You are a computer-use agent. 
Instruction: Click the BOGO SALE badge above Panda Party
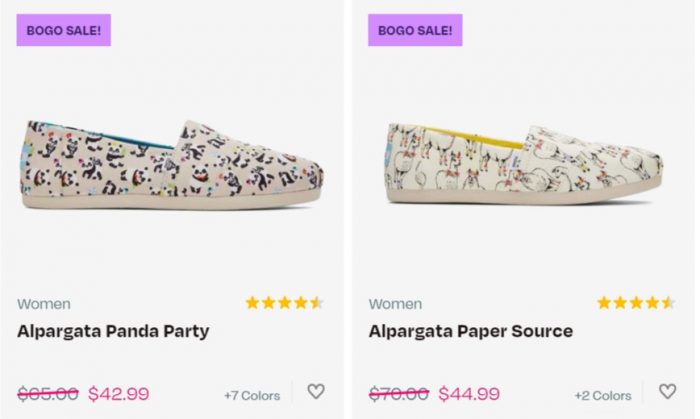64,30
